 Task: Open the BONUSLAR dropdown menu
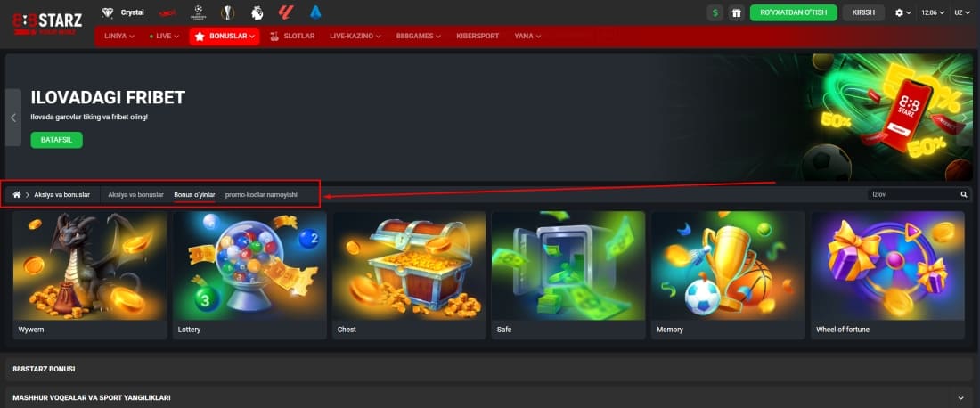225,37
